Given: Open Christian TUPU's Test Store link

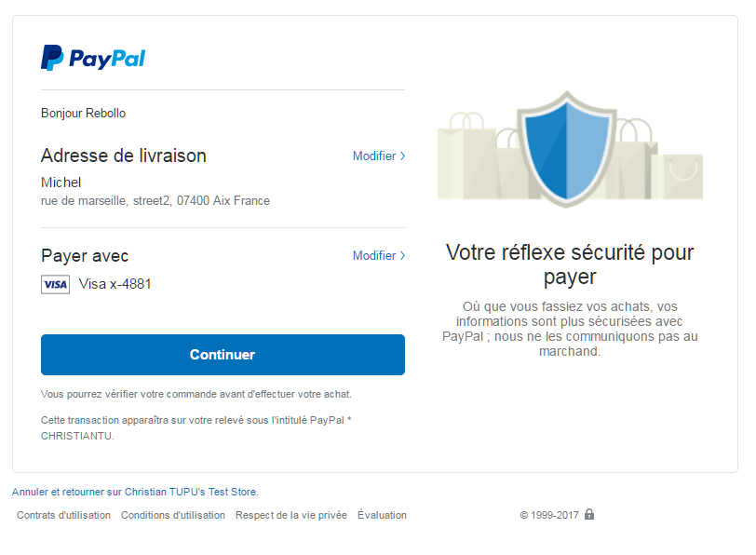Looking at the screenshot, I should pos(191,492).
